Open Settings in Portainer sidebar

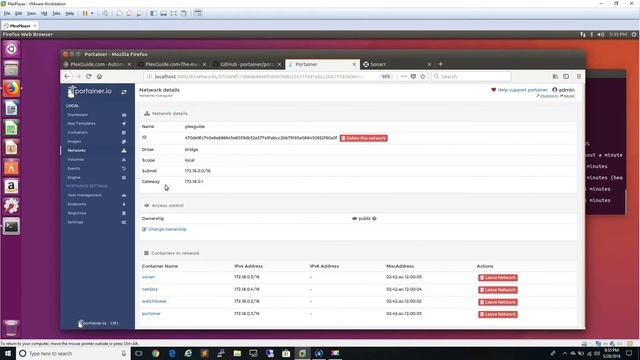coord(76,222)
